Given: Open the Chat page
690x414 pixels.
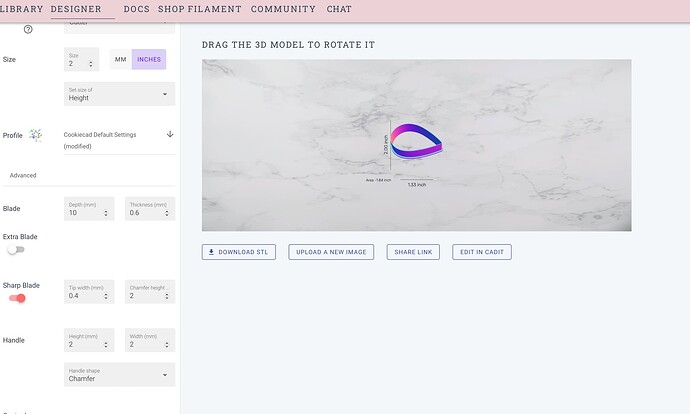Looking at the screenshot, I should point(339,9).
